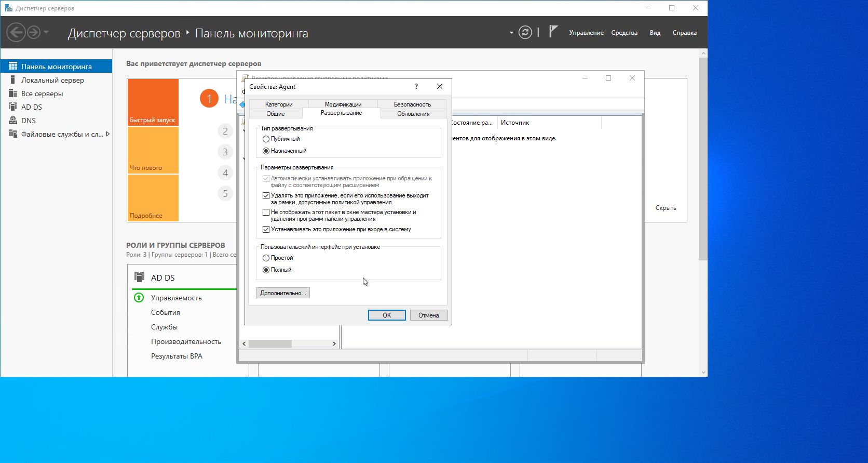Click the back navigation arrow

pos(16,33)
